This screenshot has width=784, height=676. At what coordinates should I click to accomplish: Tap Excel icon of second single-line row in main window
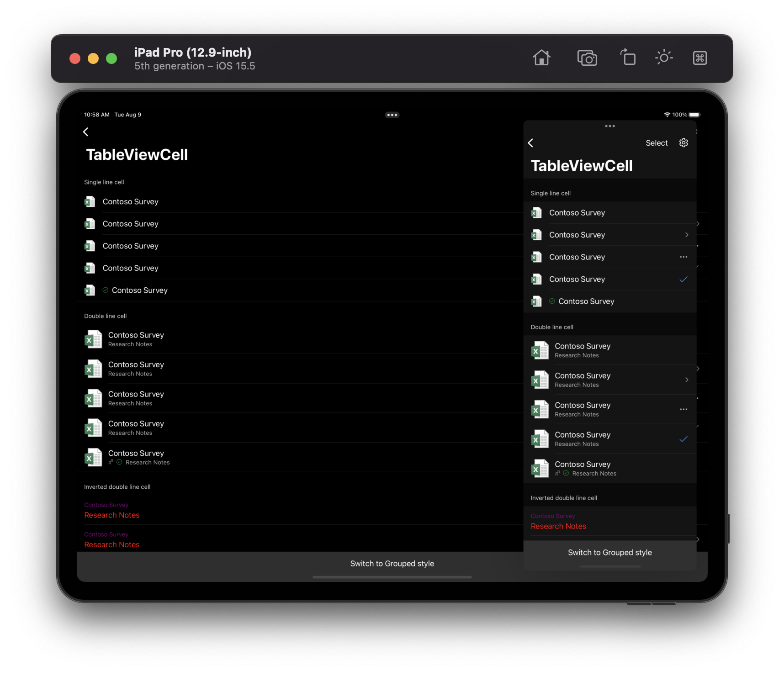[90, 224]
